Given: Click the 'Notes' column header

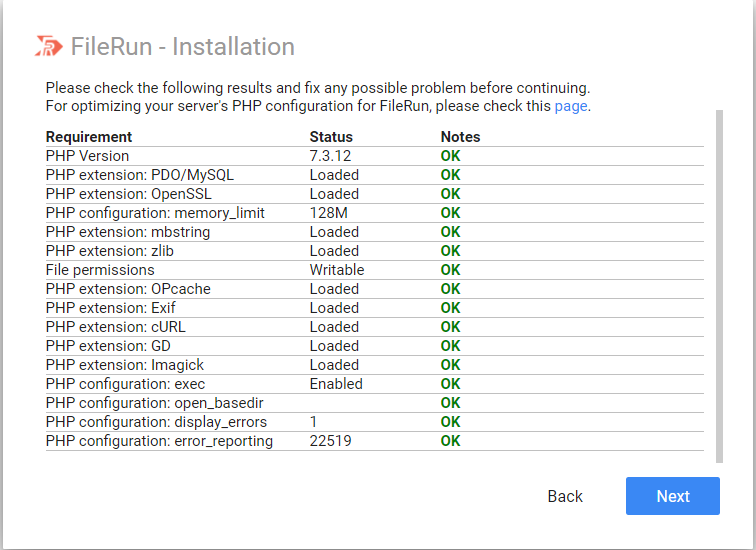Looking at the screenshot, I should [460, 137].
